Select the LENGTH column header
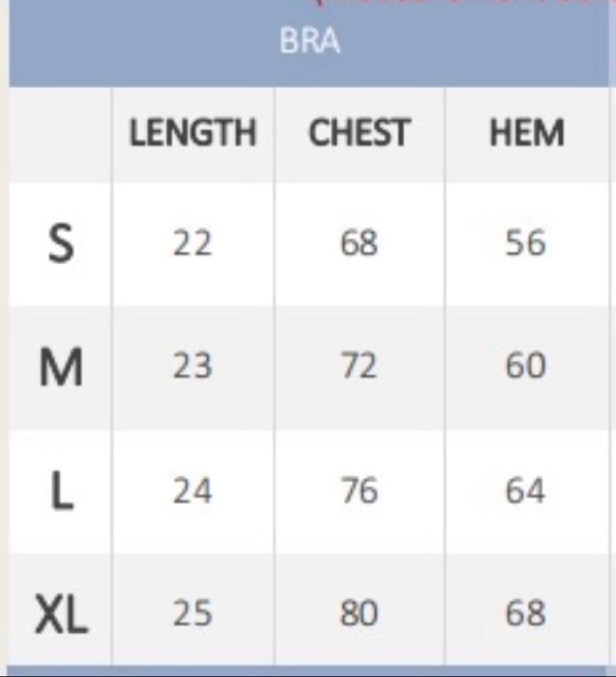 pyautogui.click(x=192, y=134)
